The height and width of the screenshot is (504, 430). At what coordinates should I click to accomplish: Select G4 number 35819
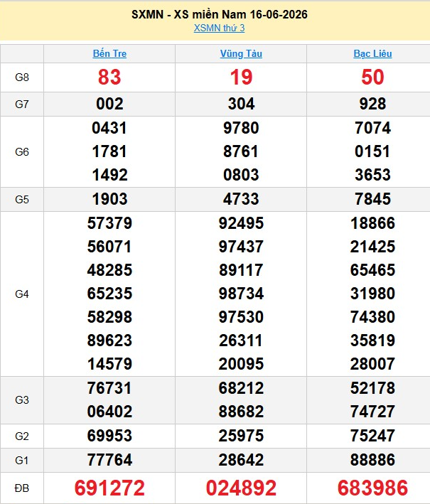(373, 341)
